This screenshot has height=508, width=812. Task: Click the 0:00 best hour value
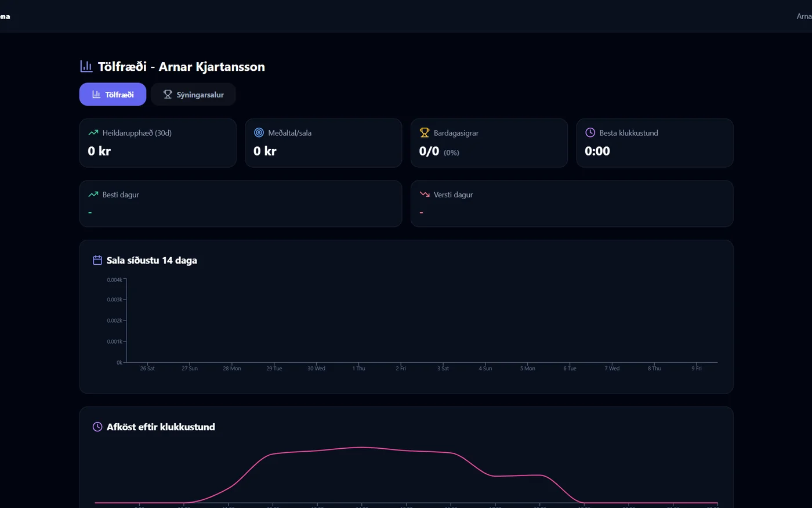[x=597, y=152]
